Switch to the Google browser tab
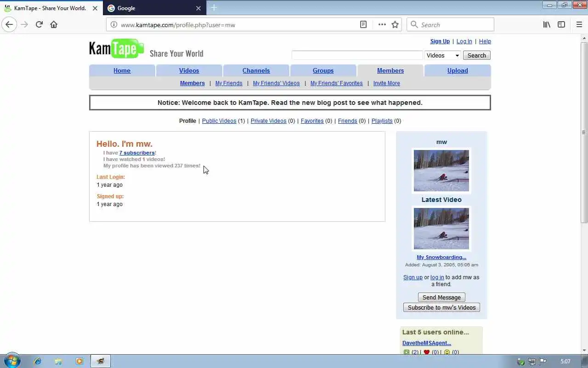The height and width of the screenshot is (368, 588). (x=155, y=8)
